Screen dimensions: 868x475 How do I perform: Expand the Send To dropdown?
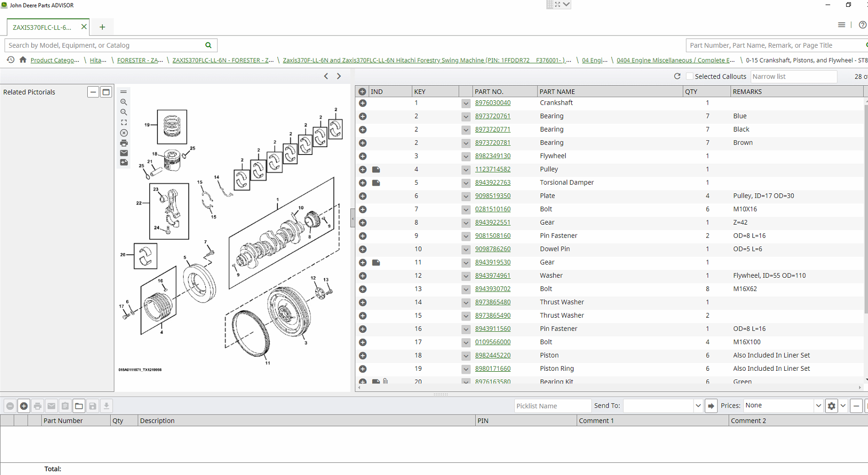pyautogui.click(x=697, y=406)
